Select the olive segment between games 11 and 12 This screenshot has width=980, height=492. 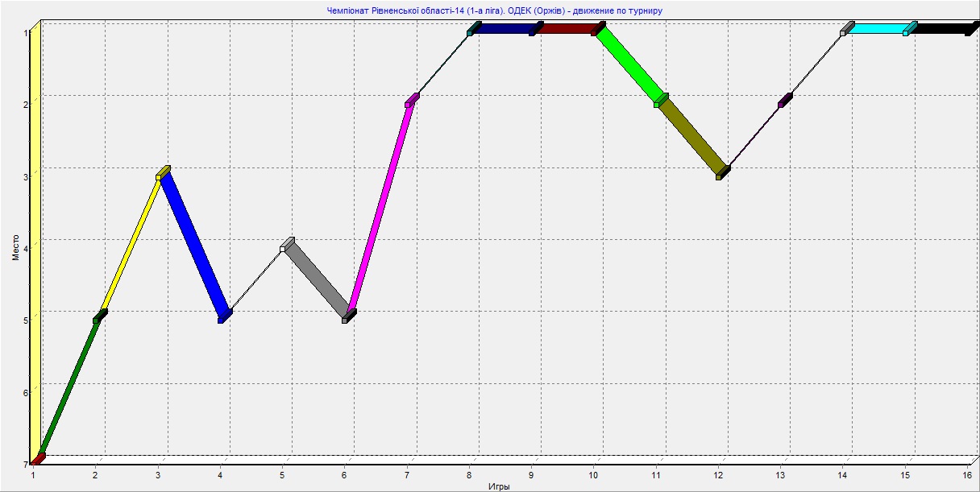click(692, 136)
